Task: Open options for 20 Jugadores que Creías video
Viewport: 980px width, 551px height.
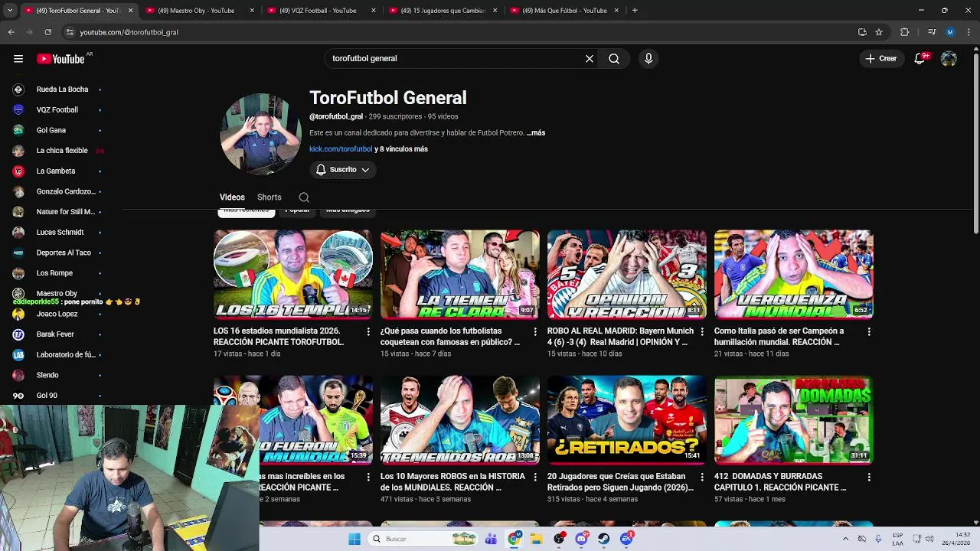Action: pyautogui.click(x=702, y=478)
